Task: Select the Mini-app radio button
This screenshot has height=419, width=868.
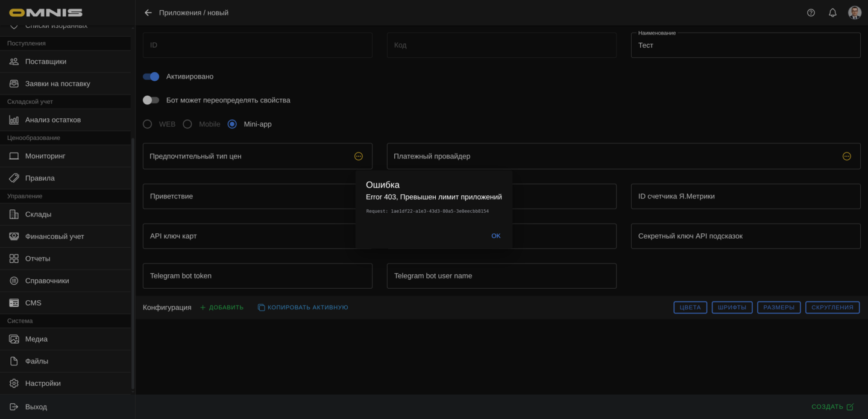Action: pyautogui.click(x=232, y=124)
